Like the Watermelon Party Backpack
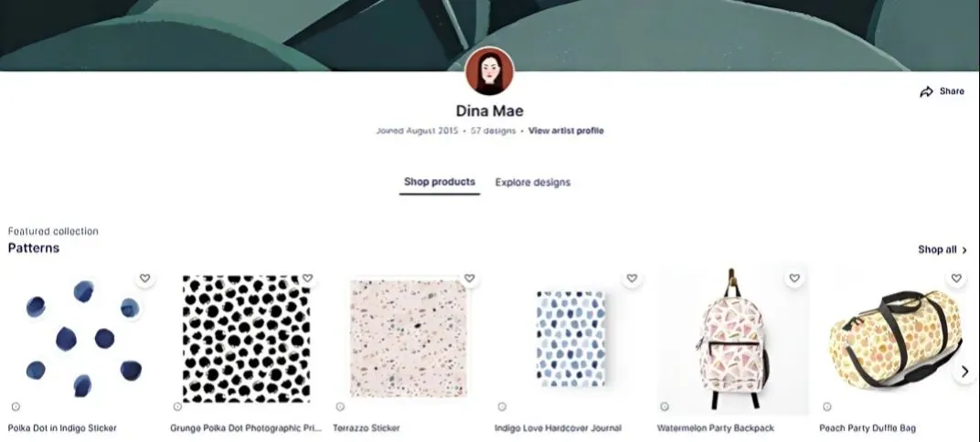The height and width of the screenshot is (442, 980). tap(794, 279)
